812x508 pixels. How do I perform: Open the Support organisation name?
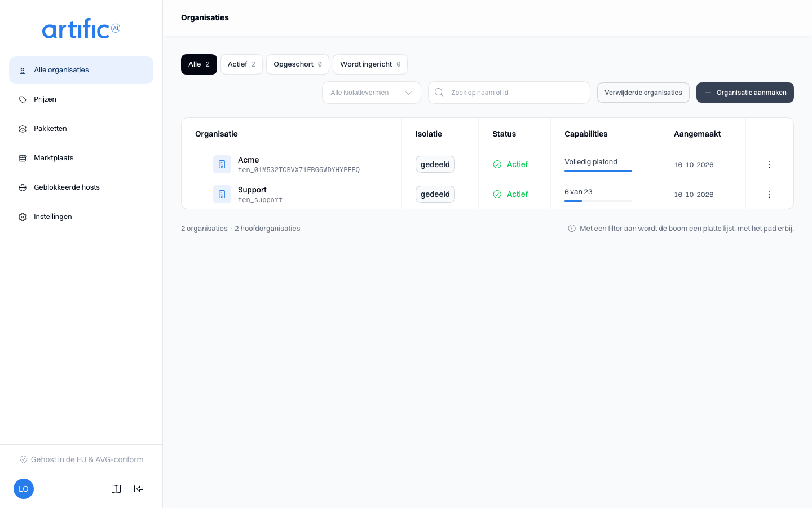252,190
